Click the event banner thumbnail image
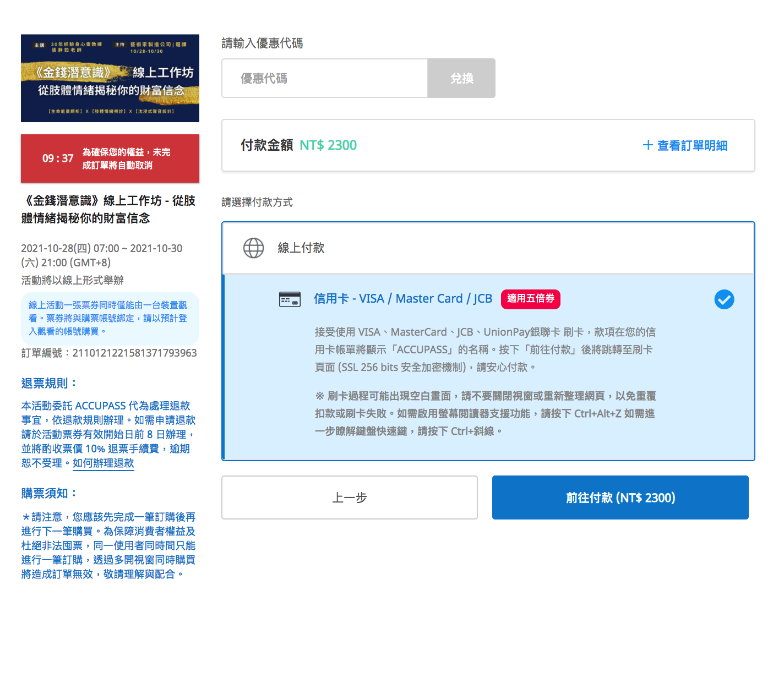 [x=110, y=78]
